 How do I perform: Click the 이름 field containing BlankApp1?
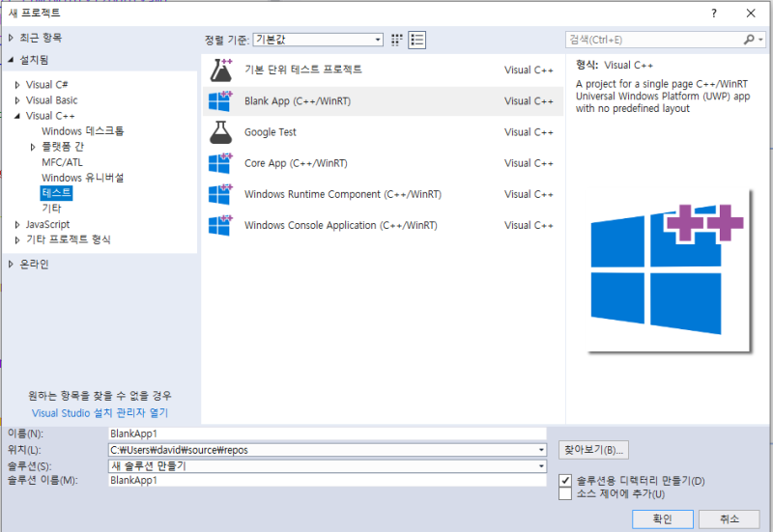point(328,434)
